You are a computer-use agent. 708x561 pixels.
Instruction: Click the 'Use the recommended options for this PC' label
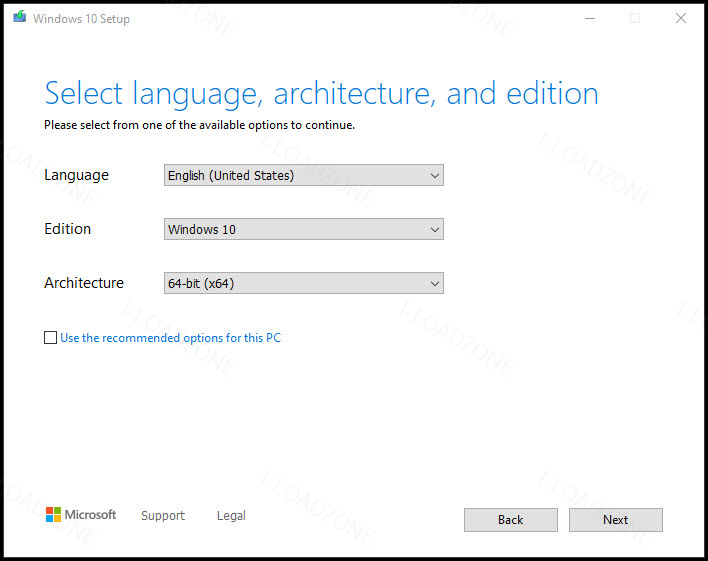click(x=171, y=338)
